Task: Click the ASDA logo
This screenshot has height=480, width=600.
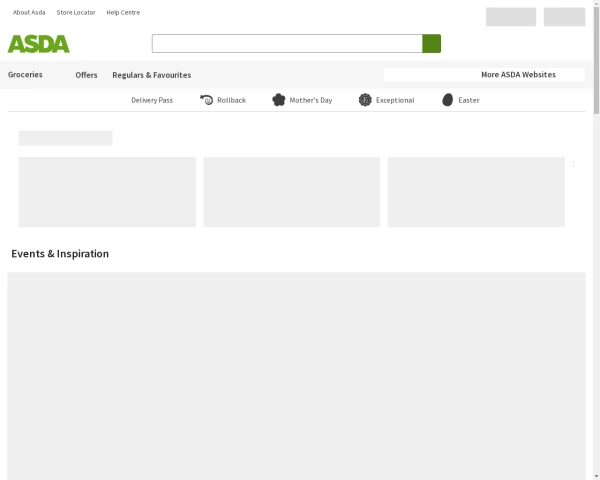Action: click(x=39, y=44)
